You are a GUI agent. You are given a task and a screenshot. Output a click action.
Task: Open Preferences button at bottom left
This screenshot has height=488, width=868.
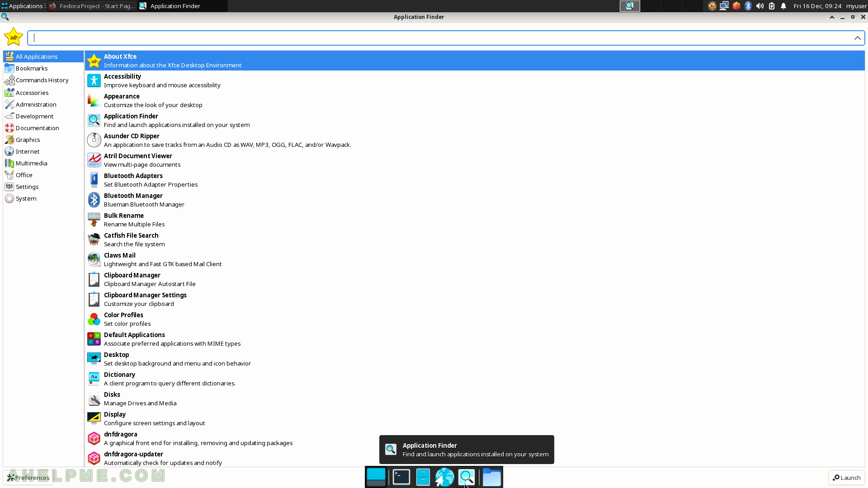(x=28, y=478)
